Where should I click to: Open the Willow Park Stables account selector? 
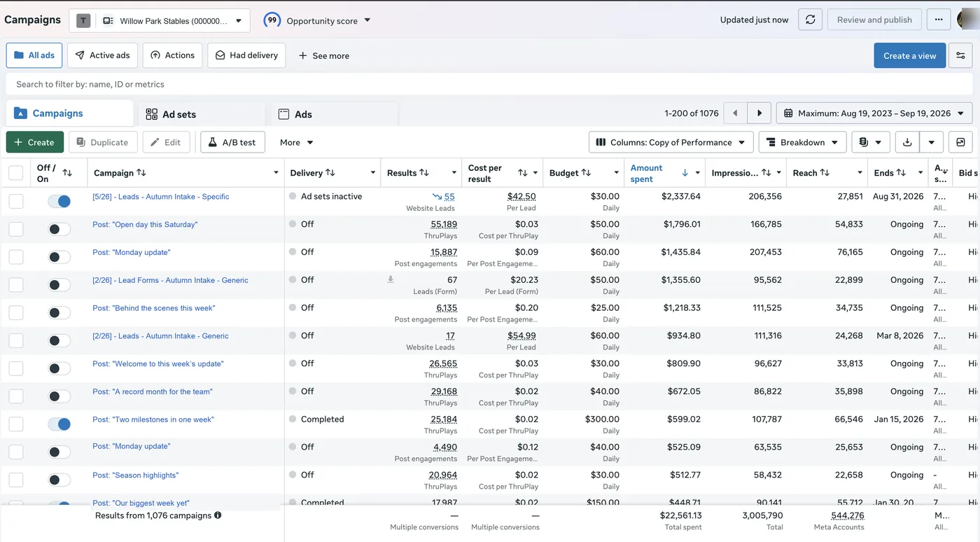point(159,20)
